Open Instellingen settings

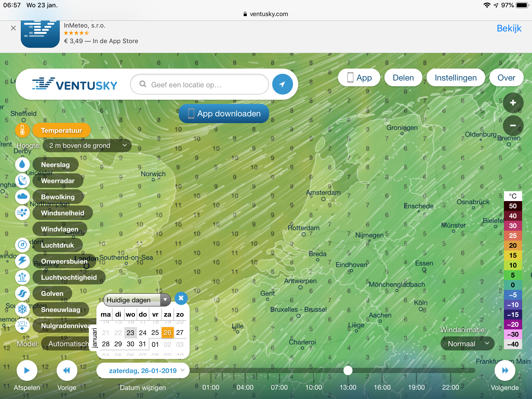(x=456, y=77)
